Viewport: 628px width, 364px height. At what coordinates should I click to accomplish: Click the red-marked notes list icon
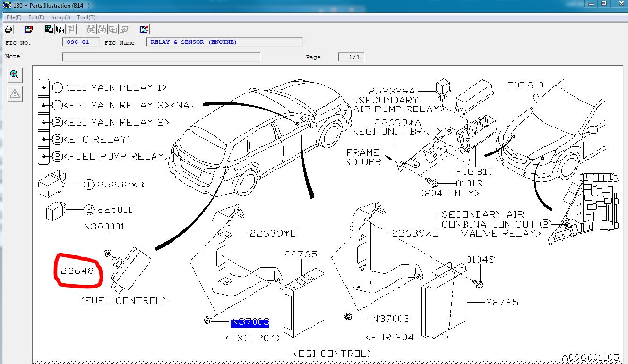click(x=29, y=30)
